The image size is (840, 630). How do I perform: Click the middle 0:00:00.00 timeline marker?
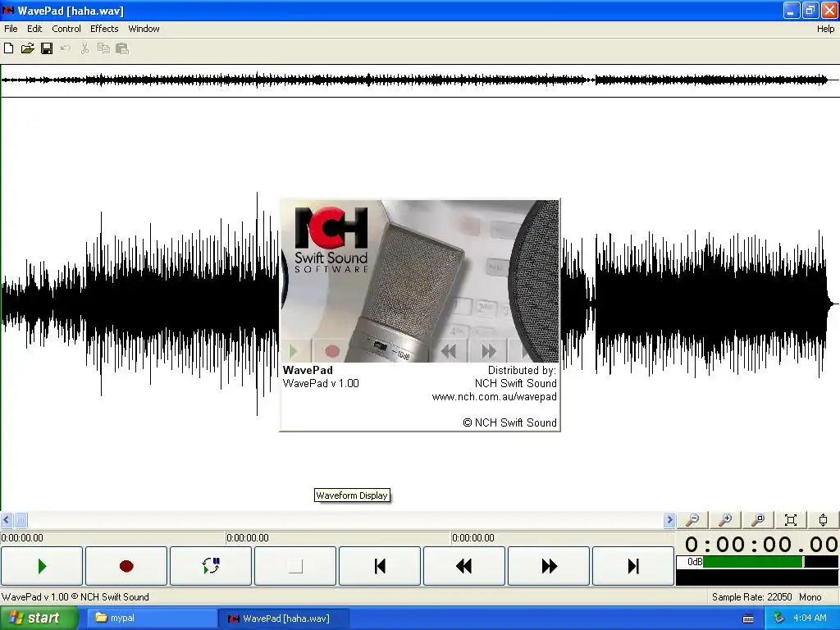point(248,538)
